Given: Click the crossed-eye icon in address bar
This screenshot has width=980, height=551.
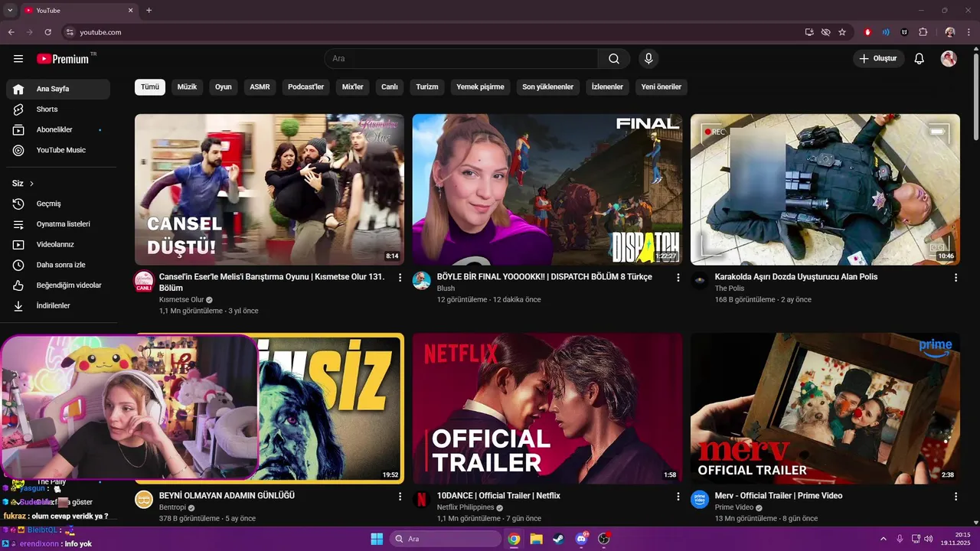Looking at the screenshot, I should coord(825,32).
